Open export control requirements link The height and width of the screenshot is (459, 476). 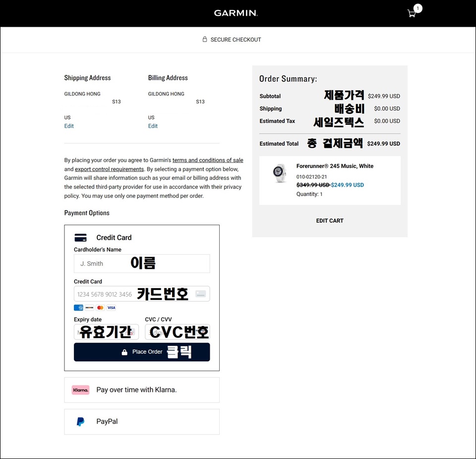coord(109,169)
